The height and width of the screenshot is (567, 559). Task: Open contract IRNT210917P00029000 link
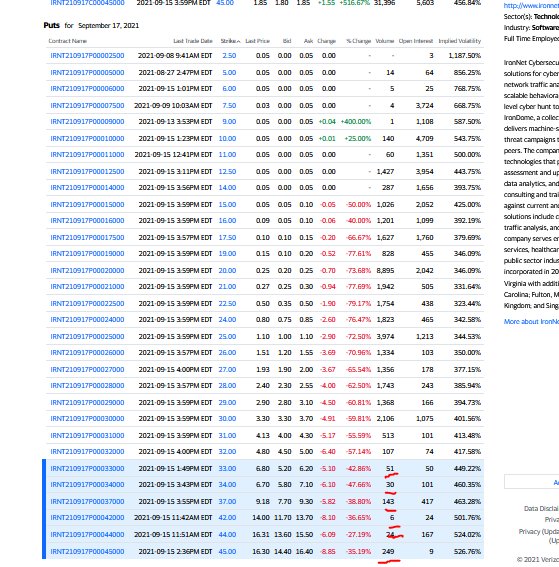pyautogui.click(x=87, y=402)
